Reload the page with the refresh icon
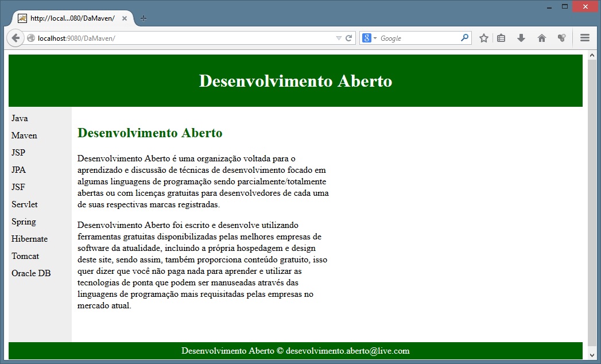Image resolution: width=601 pixels, height=364 pixels. click(348, 38)
